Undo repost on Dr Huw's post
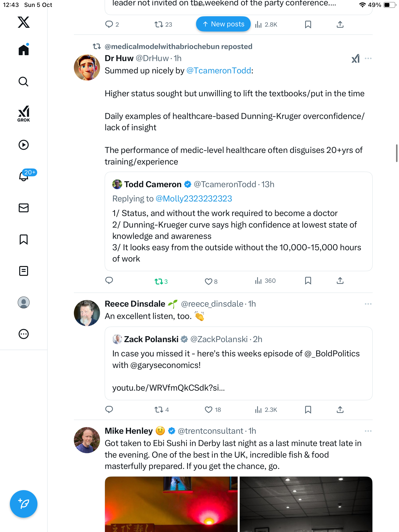The width and height of the screenshot is (399, 532). [x=159, y=281]
